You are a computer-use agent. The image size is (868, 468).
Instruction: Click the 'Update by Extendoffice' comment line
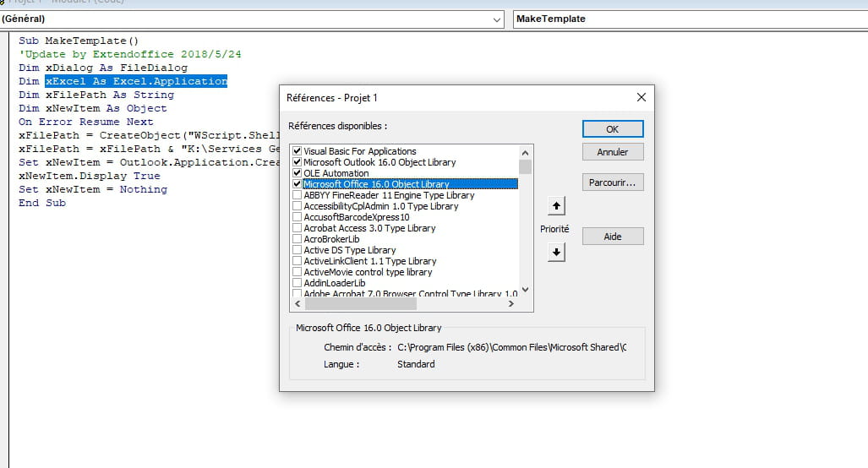[130, 54]
